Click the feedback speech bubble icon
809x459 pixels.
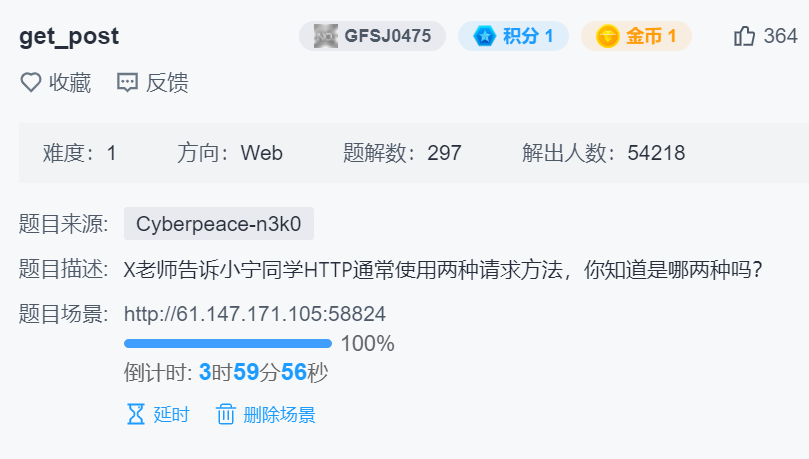(127, 83)
